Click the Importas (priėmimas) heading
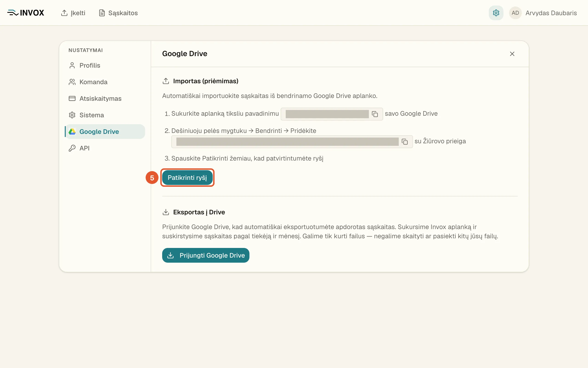The image size is (588, 368). (x=206, y=81)
